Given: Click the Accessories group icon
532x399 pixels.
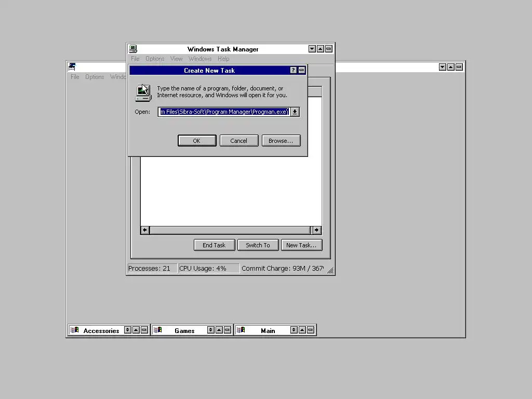Looking at the screenshot, I should click(x=75, y=330).
